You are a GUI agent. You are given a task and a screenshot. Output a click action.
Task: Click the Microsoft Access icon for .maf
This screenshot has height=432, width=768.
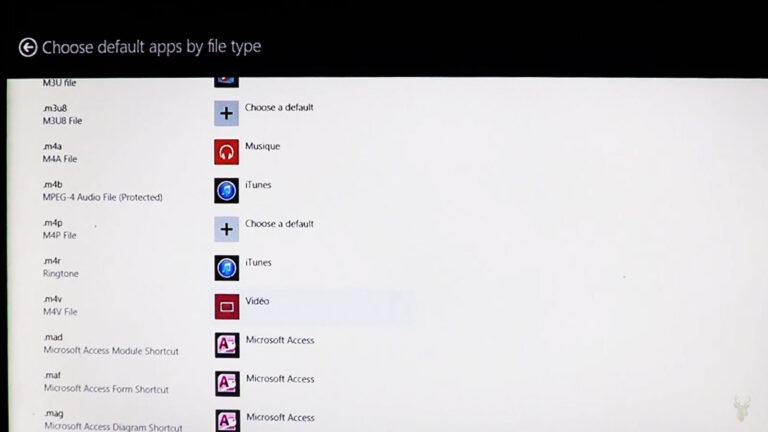click(227, 384)
